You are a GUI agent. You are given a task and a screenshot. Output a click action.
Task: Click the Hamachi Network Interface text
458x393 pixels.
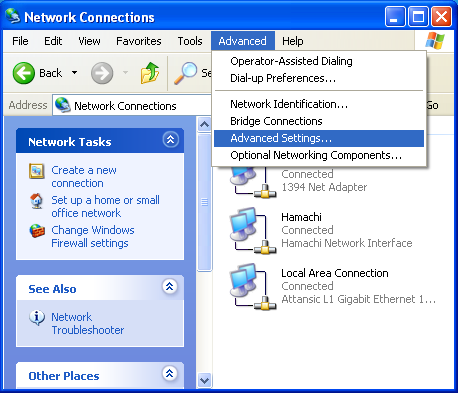347,243
